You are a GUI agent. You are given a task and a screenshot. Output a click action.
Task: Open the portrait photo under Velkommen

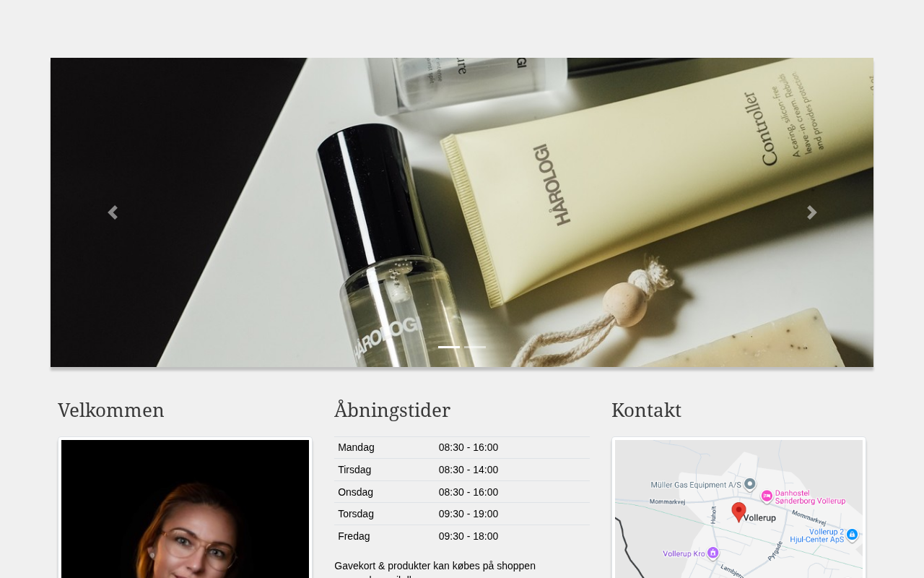(x=186, y=509)
